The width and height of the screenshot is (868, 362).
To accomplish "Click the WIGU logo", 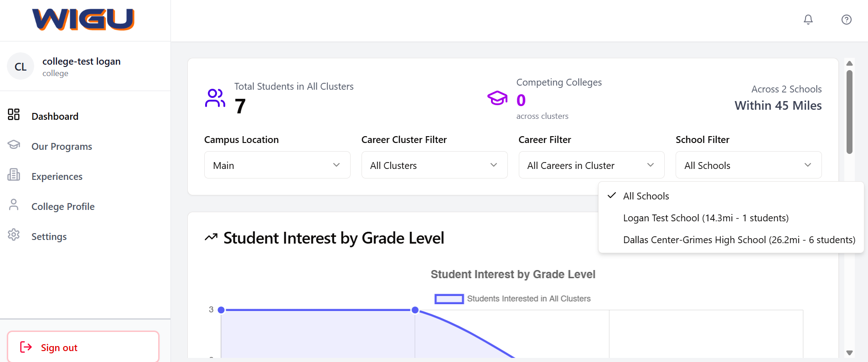I will (x=83, y=20).
